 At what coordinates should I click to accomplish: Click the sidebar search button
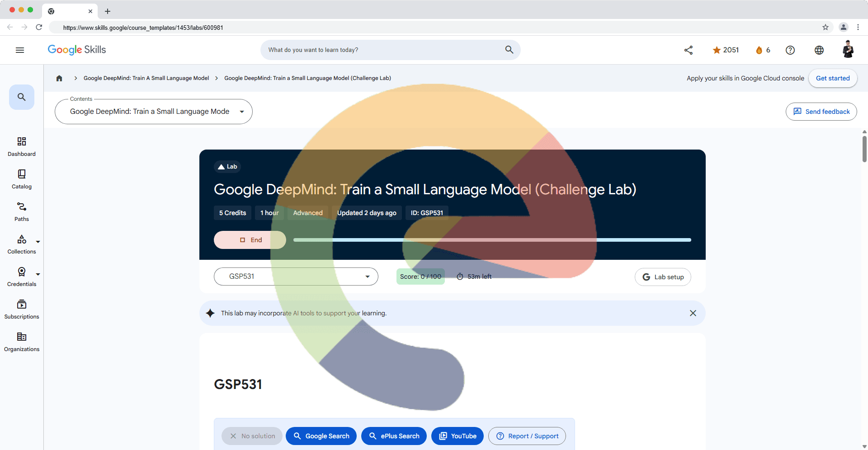point(22,97)
